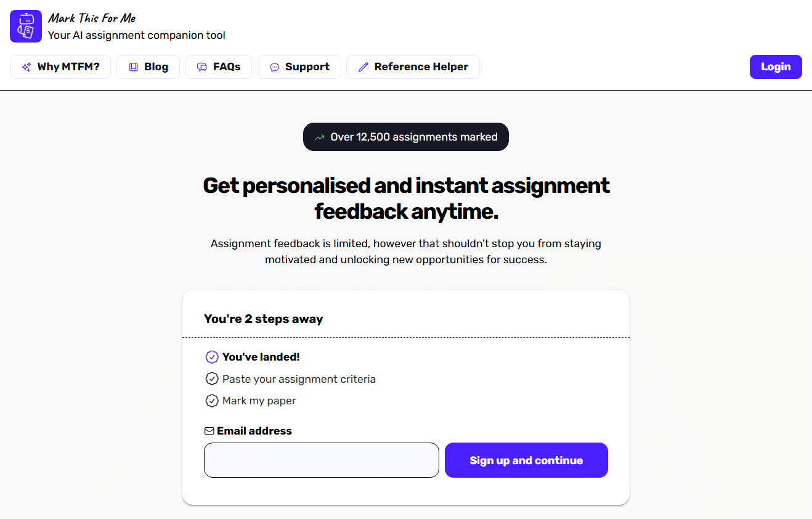Screen dimensions: 812x519
Task: Open the Reference Helper tool
Action: point(413,67)
